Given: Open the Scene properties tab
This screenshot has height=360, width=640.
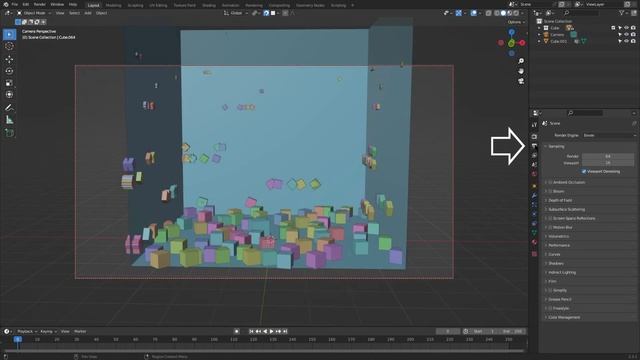Looking at the screenshot, I should pyautogui.click(x=534, y=165).
